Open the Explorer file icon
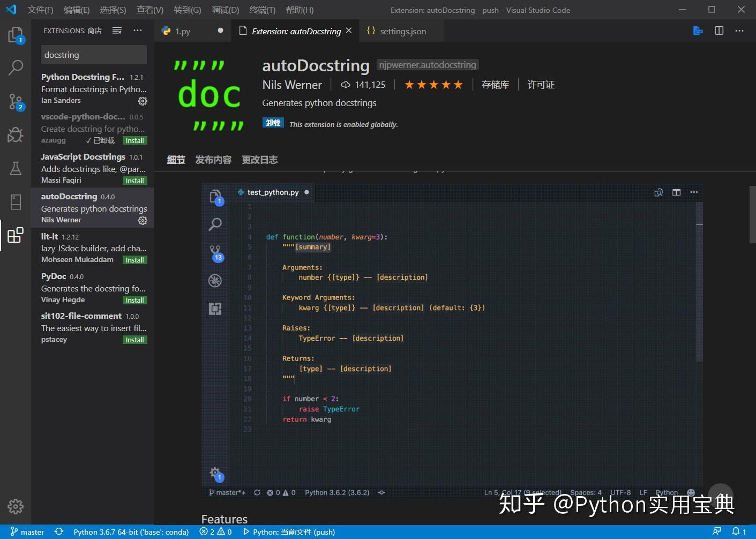The height and width of the screenshot is (539, 756). coord(16,34)
